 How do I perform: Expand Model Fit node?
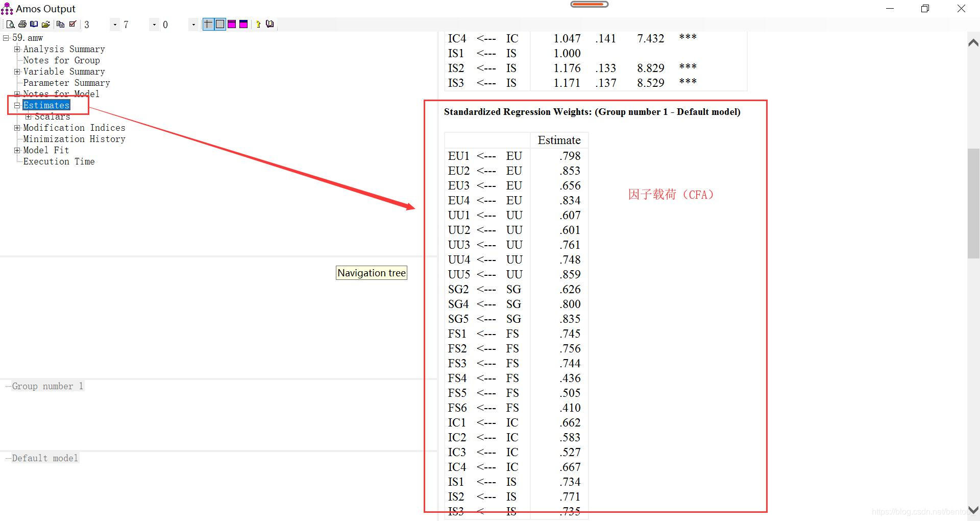click(17, 150)
